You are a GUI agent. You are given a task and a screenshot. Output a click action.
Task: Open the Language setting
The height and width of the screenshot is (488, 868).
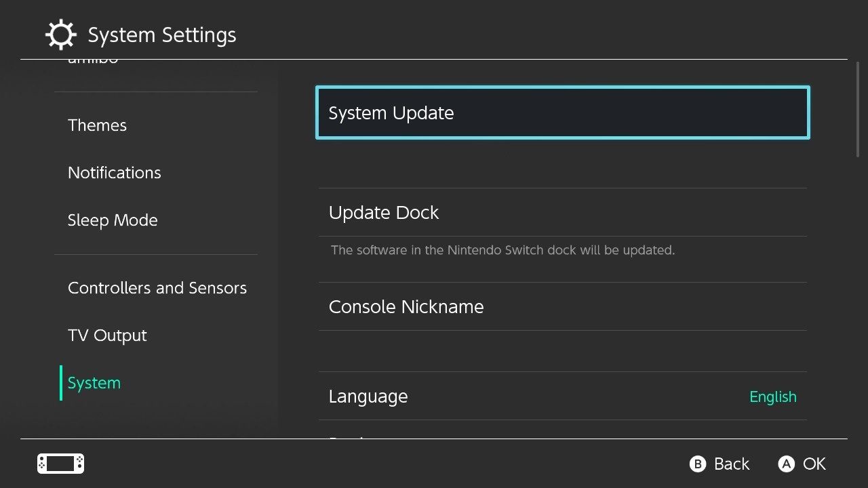368,396
